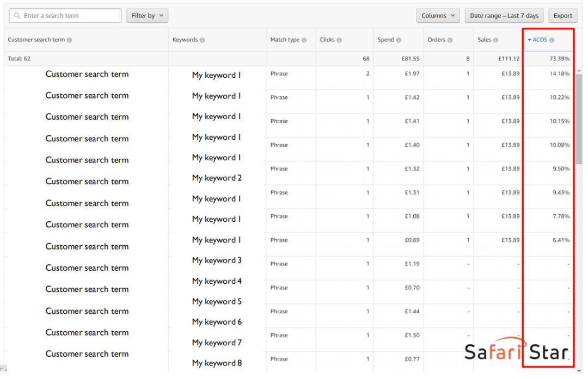Viewport: 588px width, 379px height.
Task: Click the Export button
Action: pyautogui.click(x=562, y=16)
